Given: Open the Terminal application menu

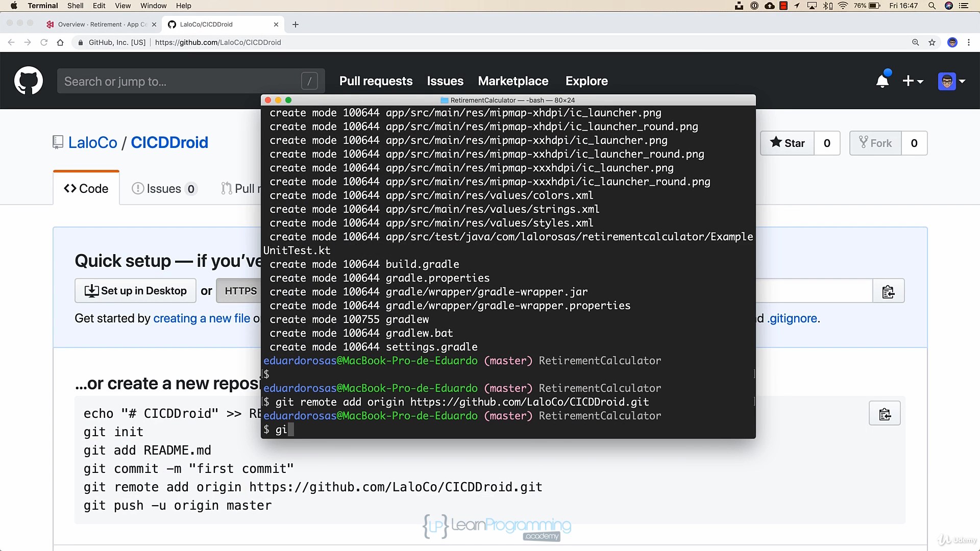Looking at the screenshot, I should (x=43, y=6).
